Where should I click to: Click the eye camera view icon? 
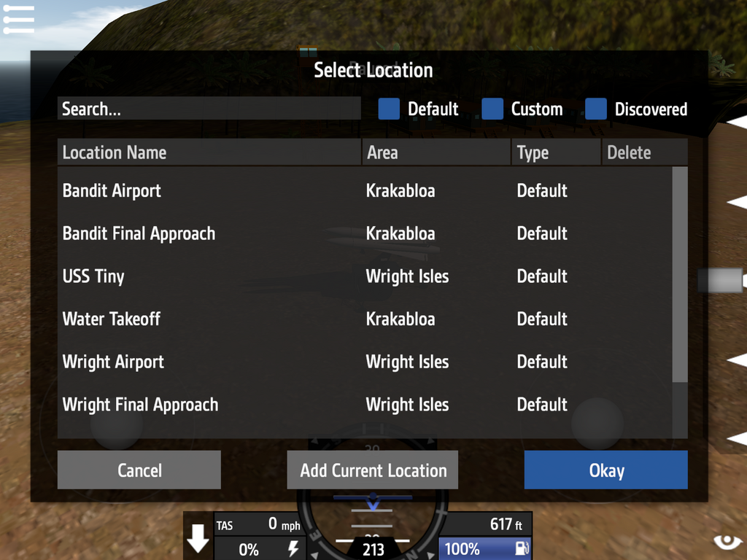(x=728, y=542)
